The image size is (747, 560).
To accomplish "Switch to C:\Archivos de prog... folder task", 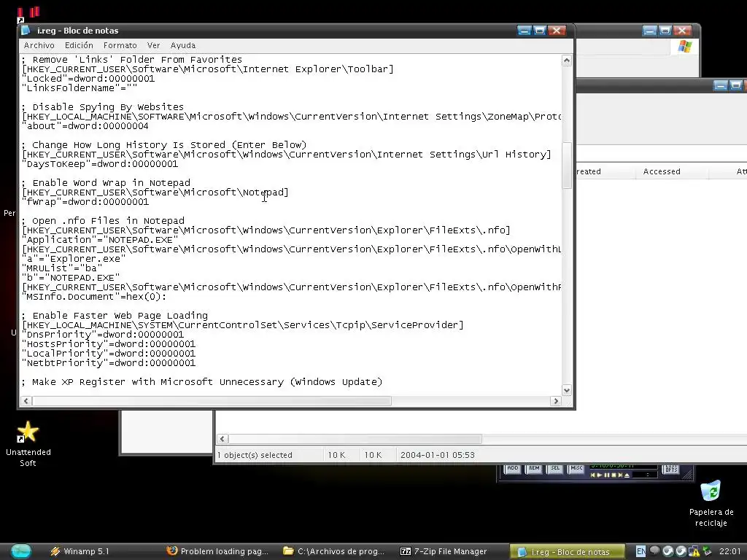I will (x=333, y=551).
